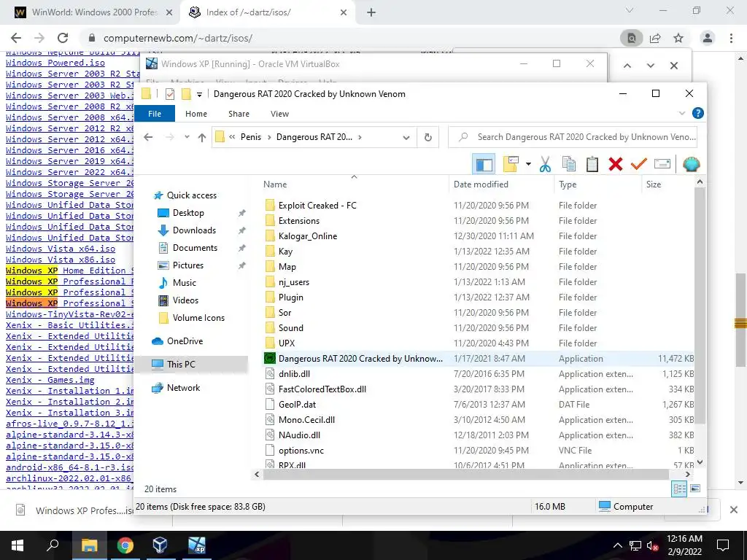This screenshot has height=560, width=747.
Task: Click the Explorer search box
Action: coord(573,137)
